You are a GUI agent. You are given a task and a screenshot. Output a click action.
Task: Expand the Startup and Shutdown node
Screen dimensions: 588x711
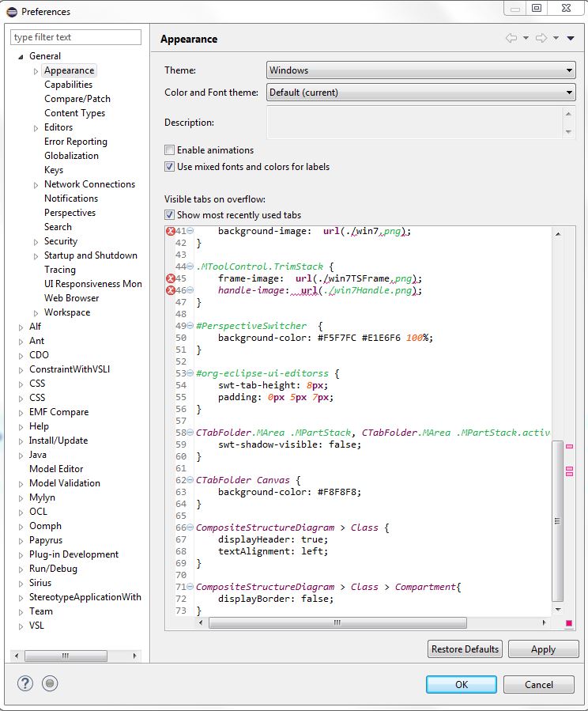pos(36,256)
